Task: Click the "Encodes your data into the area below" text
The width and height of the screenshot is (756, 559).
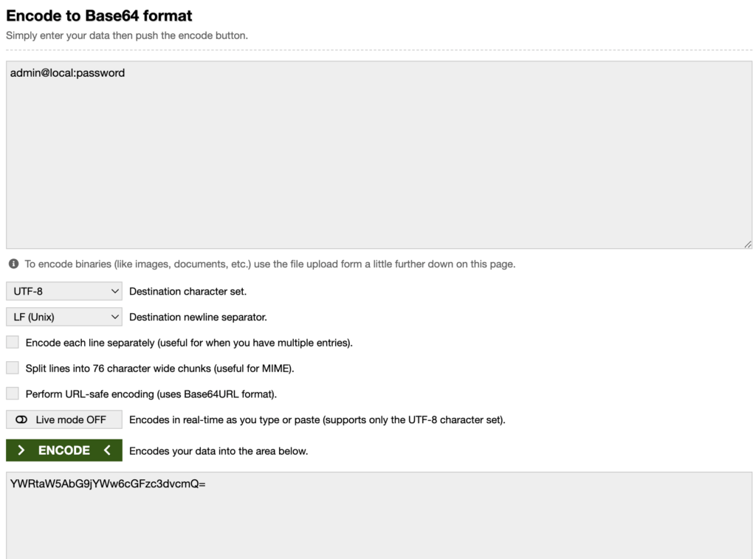Action: (x=219, y=451)
